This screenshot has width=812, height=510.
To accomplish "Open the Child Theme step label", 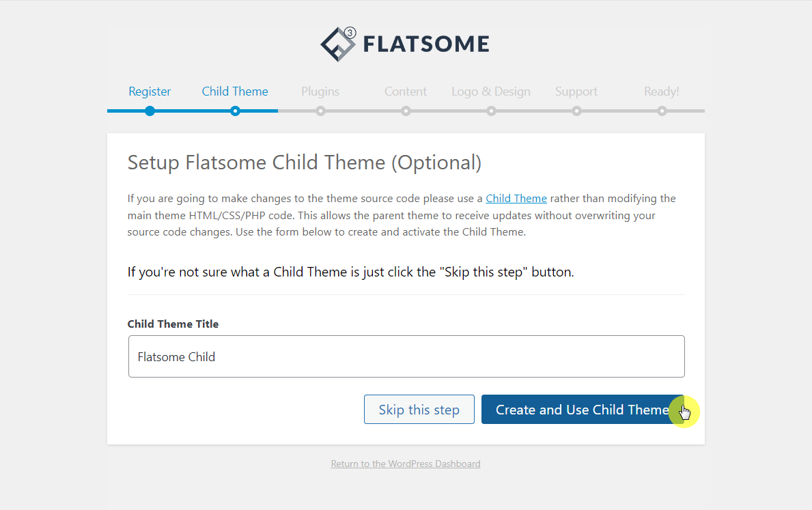I will pos(235,91).
